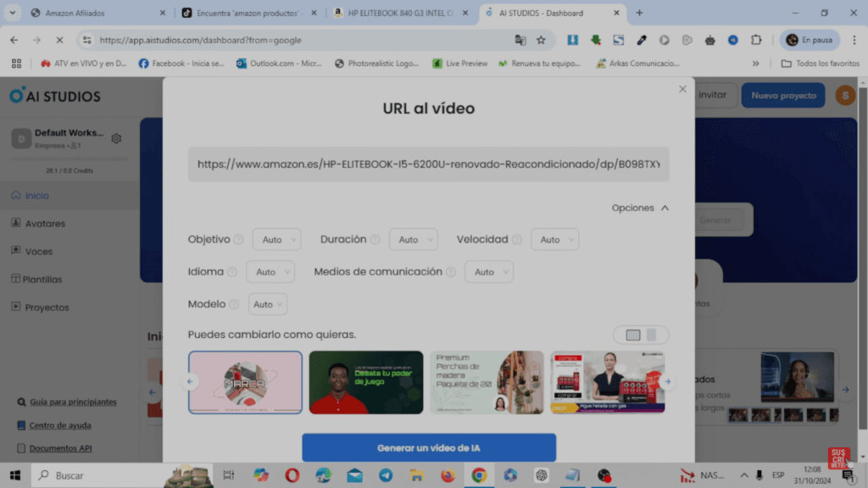Open the Objetivo help tooltip icon

pos(239,240)
